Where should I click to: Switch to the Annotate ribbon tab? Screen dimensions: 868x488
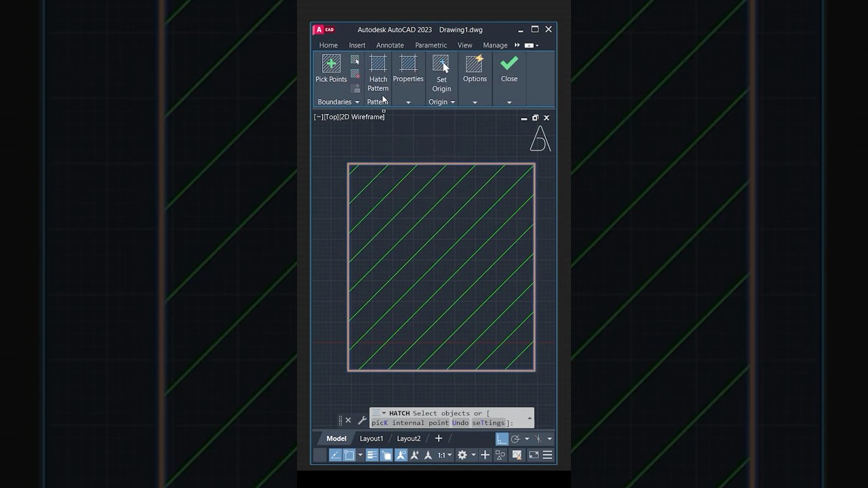pyautogui.click(x=390, y=45)
